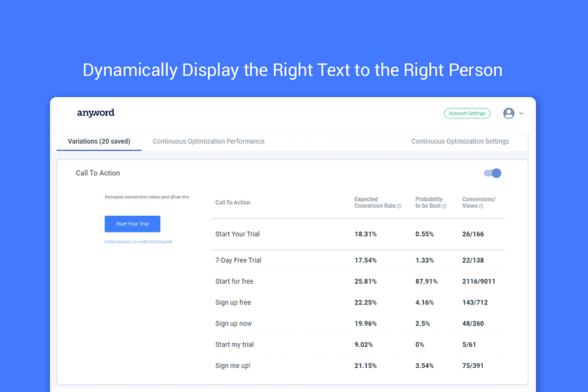Switch to Continuous Optimization Performance tab
This screenshot has height=392, width=588.
click(208, 141)
